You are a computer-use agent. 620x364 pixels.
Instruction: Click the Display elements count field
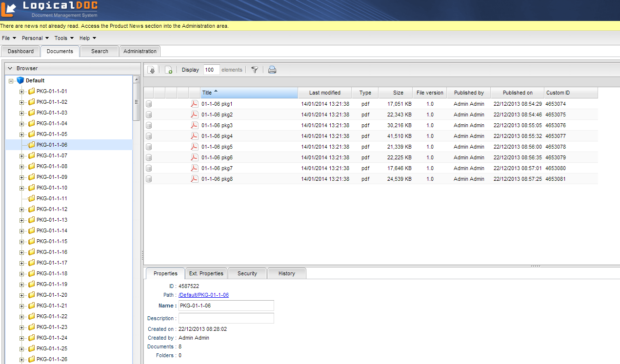[212, 70]
